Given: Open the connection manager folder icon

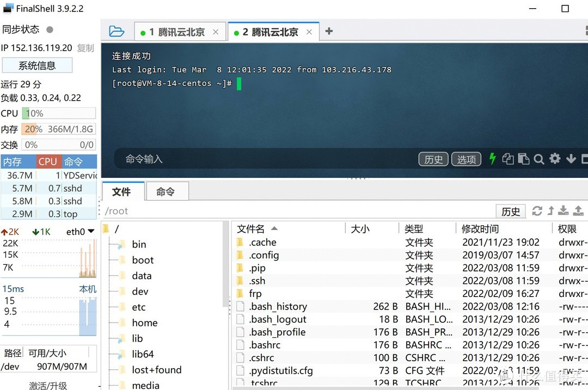Looking at the screenshot, I should click(x=117, y=31).
